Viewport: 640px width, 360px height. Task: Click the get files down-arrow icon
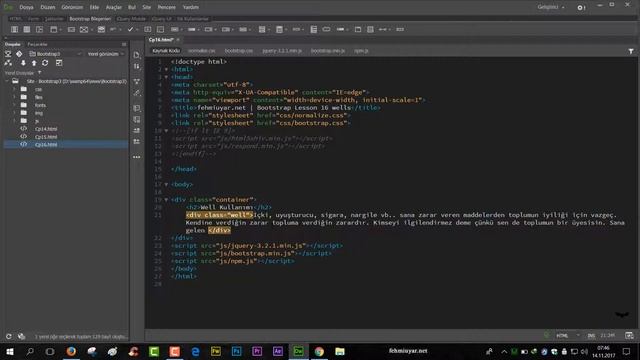click(x=23, y=63)
